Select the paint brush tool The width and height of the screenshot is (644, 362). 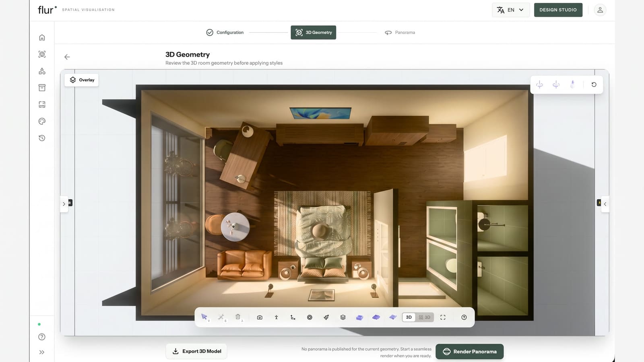[326, 317]
